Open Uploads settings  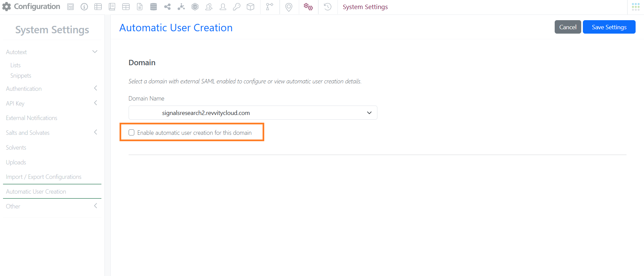click(x=16, y=162)
